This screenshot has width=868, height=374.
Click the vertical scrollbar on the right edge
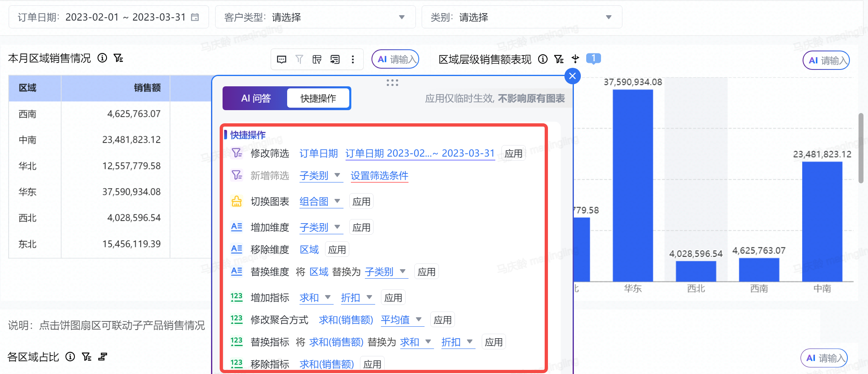[x=861, y=148]
